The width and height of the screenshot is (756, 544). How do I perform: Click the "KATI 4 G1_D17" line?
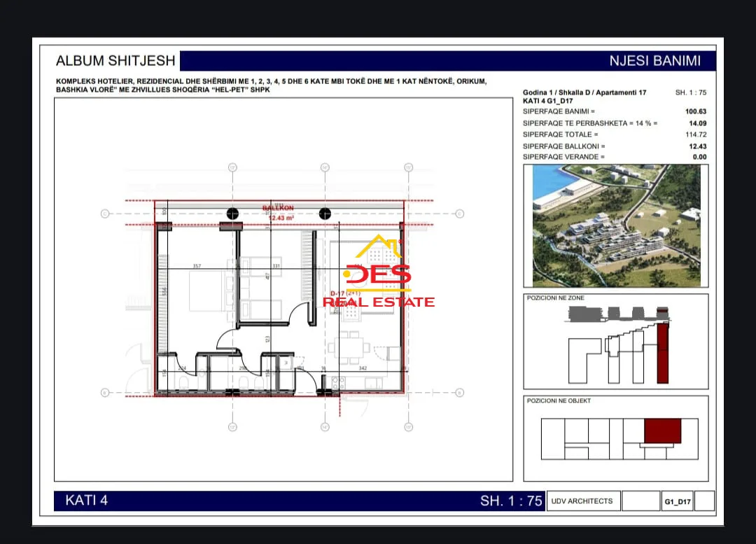click(547, 101)
